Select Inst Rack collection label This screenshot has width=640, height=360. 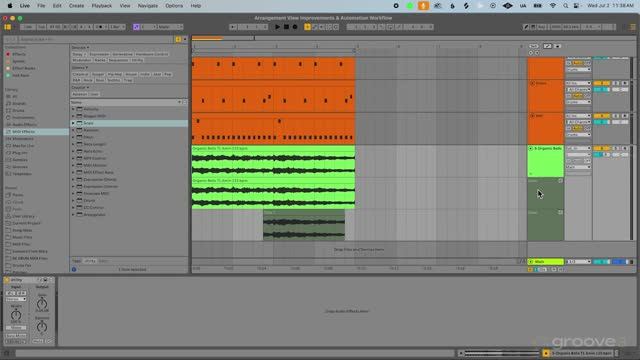[20, 76]
